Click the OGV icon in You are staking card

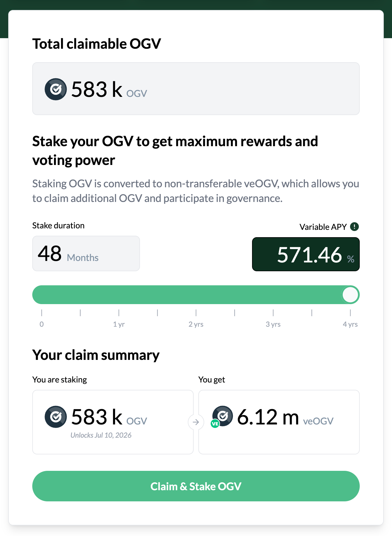pos(56,417)
